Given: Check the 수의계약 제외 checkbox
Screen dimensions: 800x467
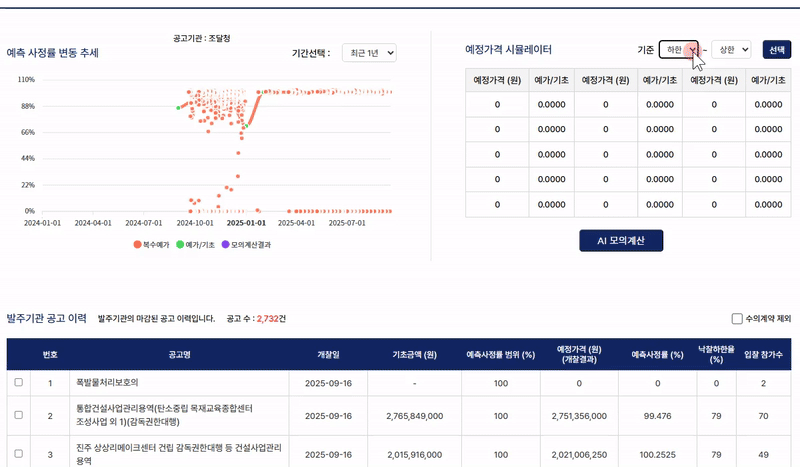Looking at the screenshot, I should (737, 319).
